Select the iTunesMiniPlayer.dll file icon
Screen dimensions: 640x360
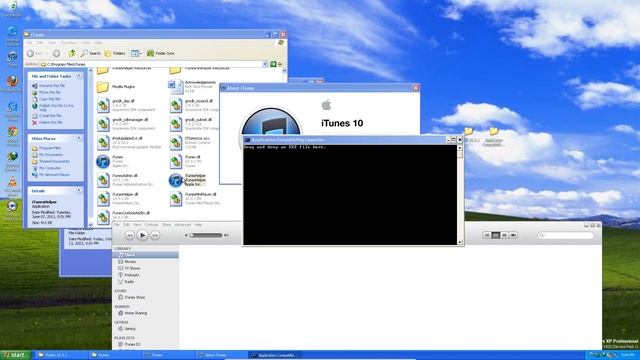[176, 199]
